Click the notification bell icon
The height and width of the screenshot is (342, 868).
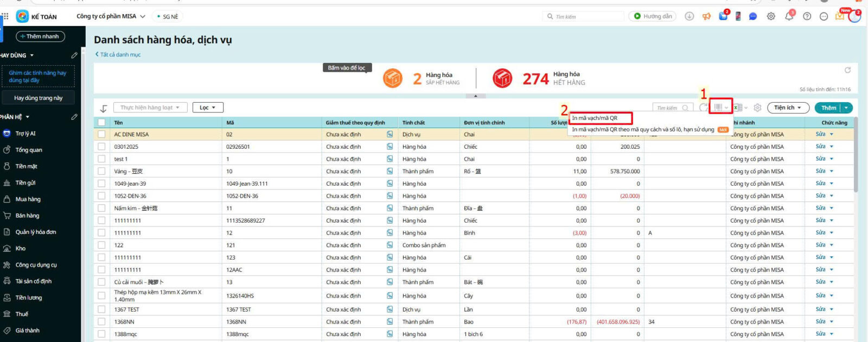click(789, 16)
